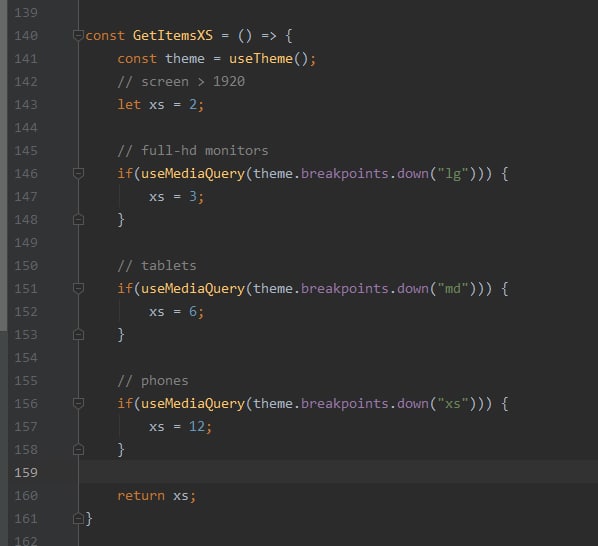Click the useTheme() call on line 141

(268, 59)
